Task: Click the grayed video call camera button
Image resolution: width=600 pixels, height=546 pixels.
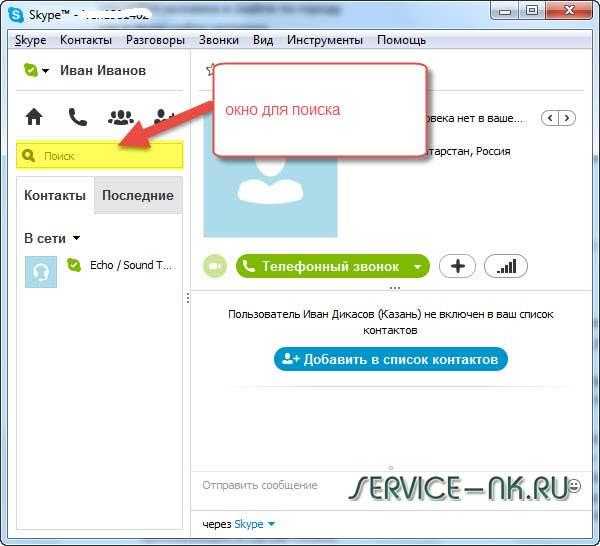Action: [x=215, y=266]
